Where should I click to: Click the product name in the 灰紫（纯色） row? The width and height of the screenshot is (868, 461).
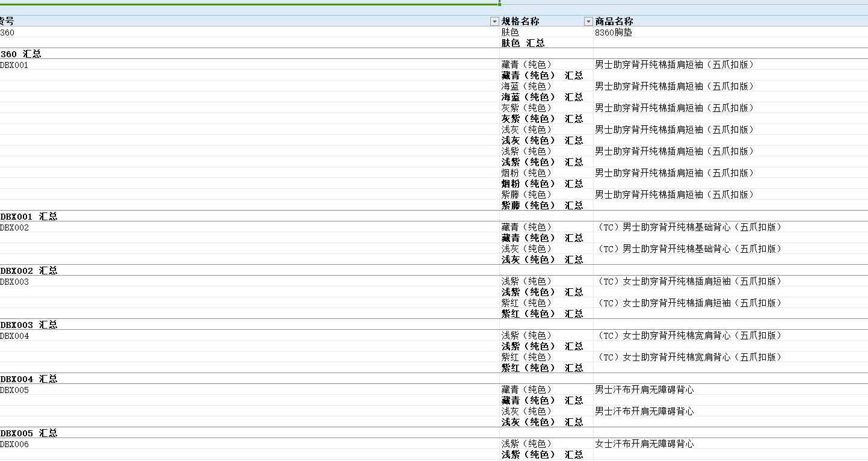tap(674, 108)
